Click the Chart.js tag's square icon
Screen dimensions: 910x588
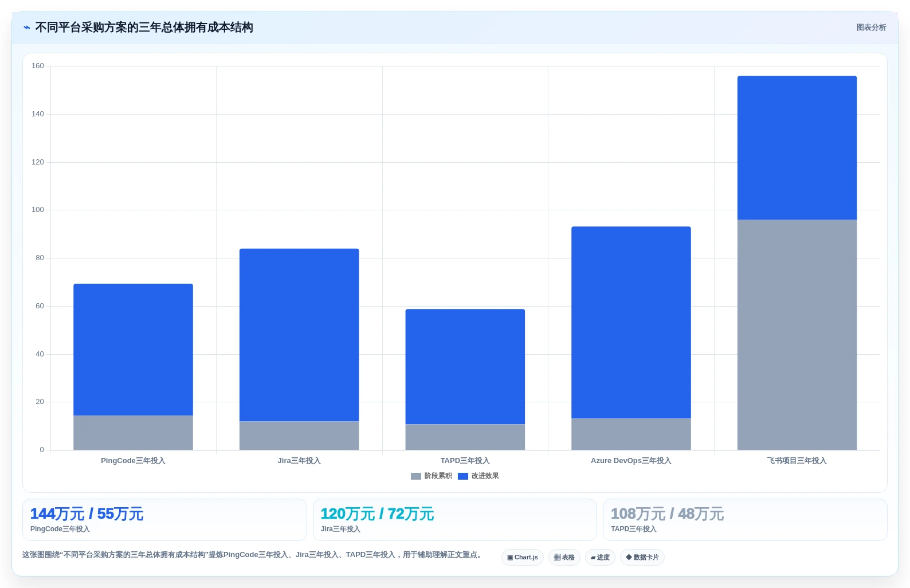tap(510, 557)
